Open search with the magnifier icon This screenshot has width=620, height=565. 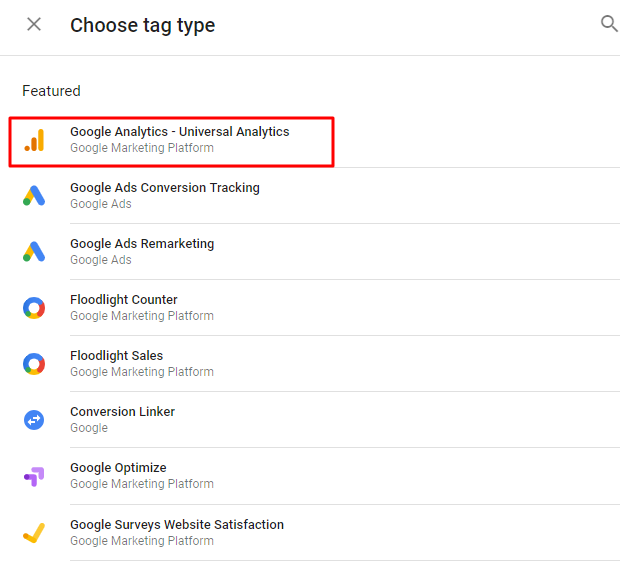pyautogui.click(x=608, y=24)
